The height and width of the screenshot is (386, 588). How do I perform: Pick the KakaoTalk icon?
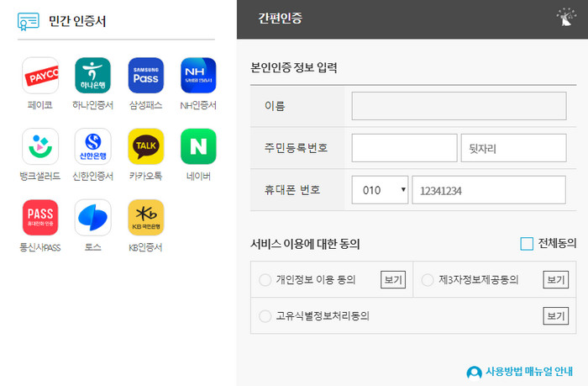(146, 146)
